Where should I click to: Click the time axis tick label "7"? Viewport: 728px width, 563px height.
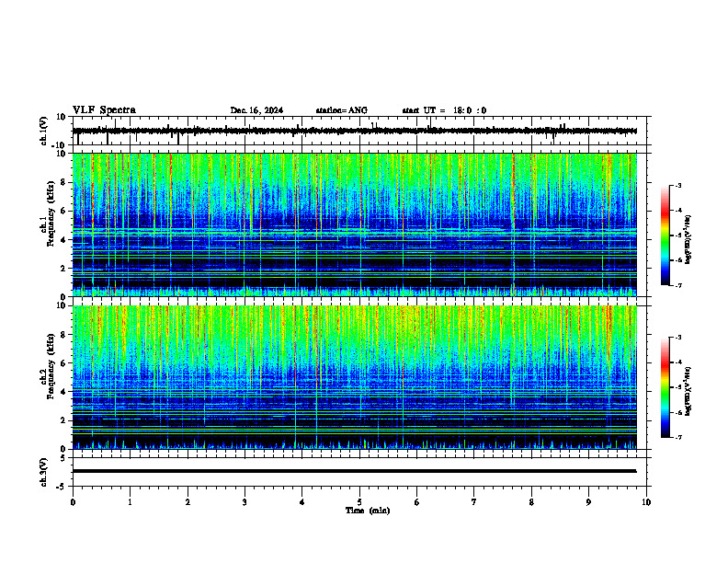pos(474,502)
